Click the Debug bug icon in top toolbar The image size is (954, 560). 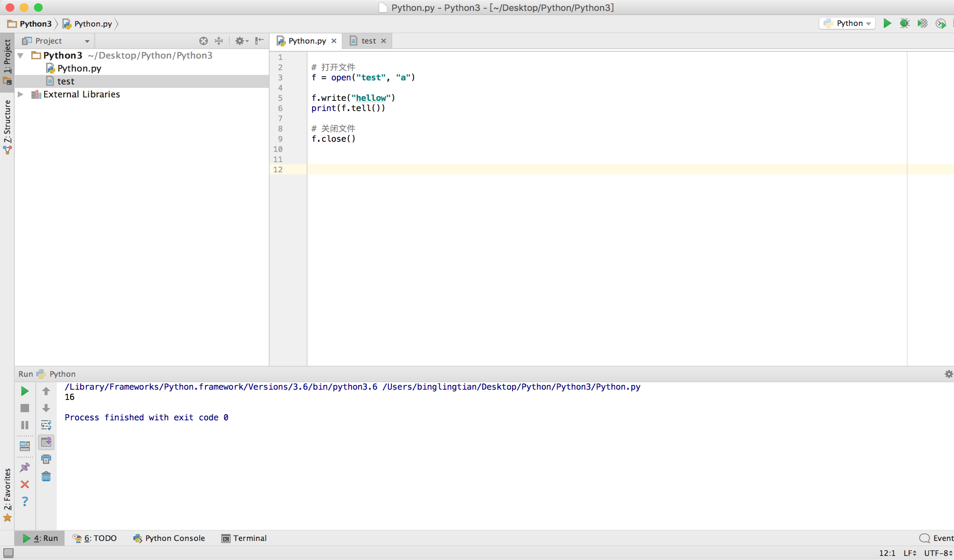(904, 24)
